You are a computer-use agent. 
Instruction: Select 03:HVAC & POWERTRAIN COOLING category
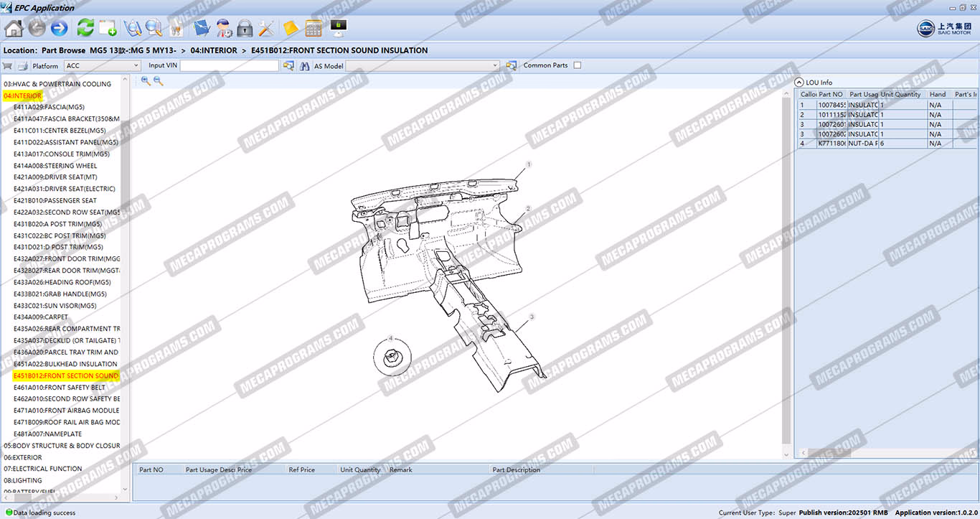(x=57, y=84)
